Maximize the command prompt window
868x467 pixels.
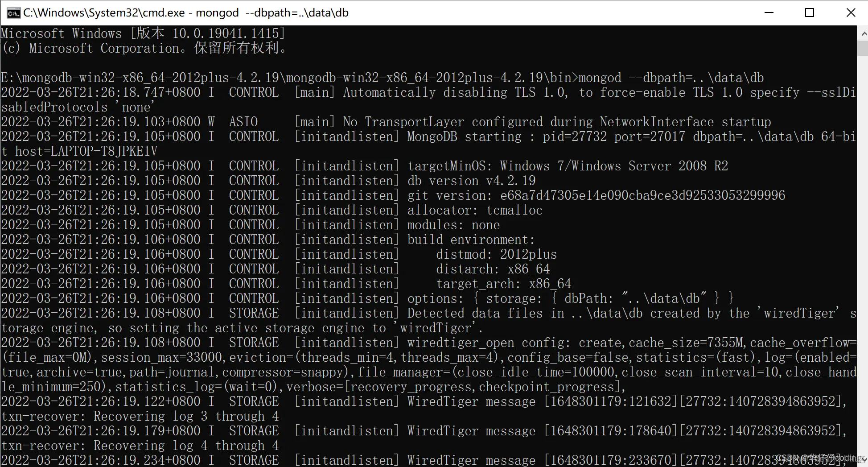810,12
